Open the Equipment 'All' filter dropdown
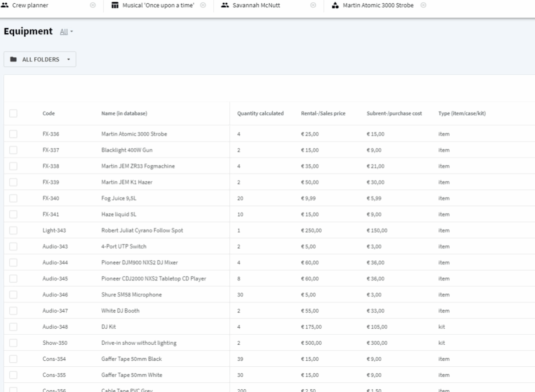Viewport: 535px width, 392px height. [x=66, y=31]
